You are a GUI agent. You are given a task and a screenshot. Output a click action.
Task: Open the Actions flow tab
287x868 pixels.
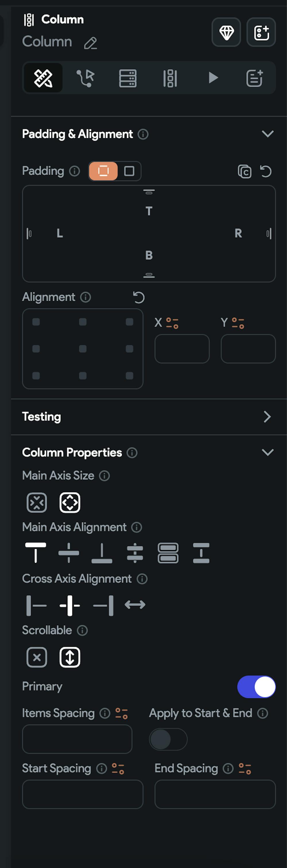(85, 78)
